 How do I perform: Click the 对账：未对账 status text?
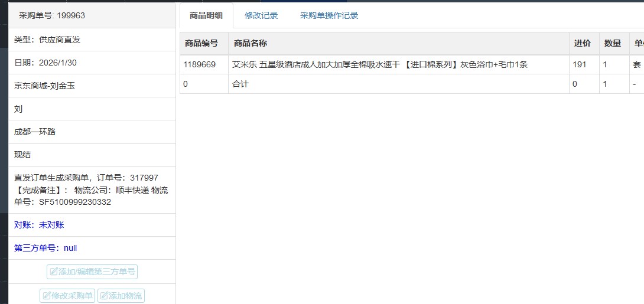pos(39,225)
